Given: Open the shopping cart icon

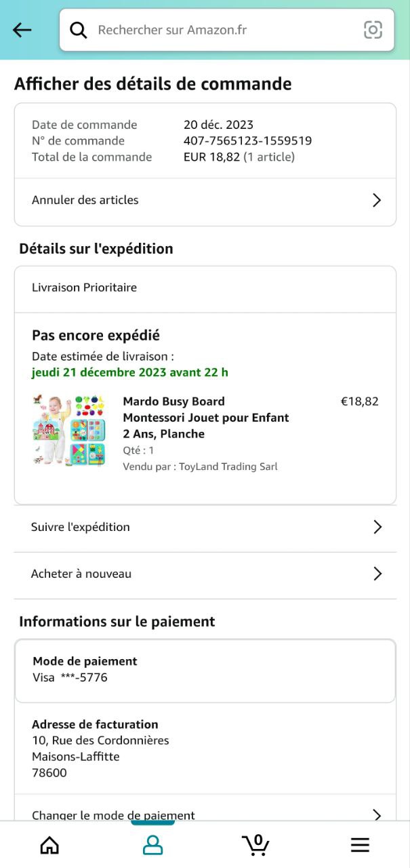Looking at the screenshot, I should click(255, 845).
